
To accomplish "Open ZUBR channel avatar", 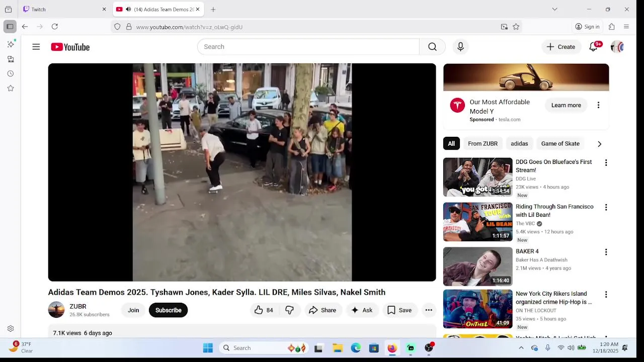I will (x=56, y=310).
